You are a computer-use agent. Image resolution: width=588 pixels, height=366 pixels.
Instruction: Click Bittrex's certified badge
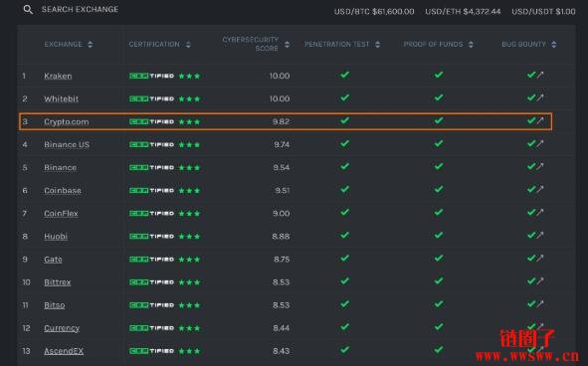151,282
